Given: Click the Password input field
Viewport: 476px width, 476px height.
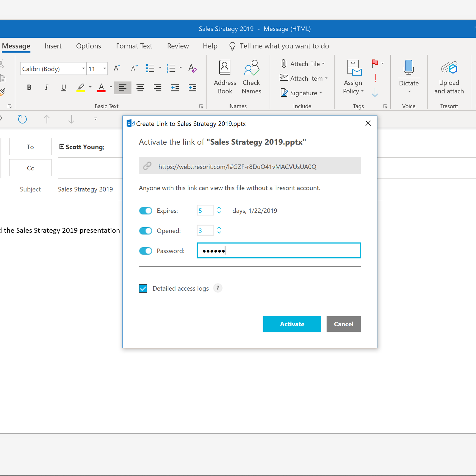Looking at the screenshot, I should (279, 250).
